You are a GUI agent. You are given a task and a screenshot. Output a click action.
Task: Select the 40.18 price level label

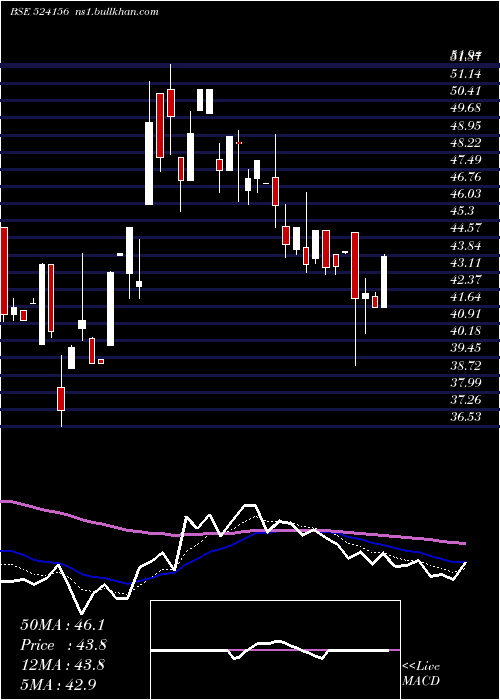(465, 331)
